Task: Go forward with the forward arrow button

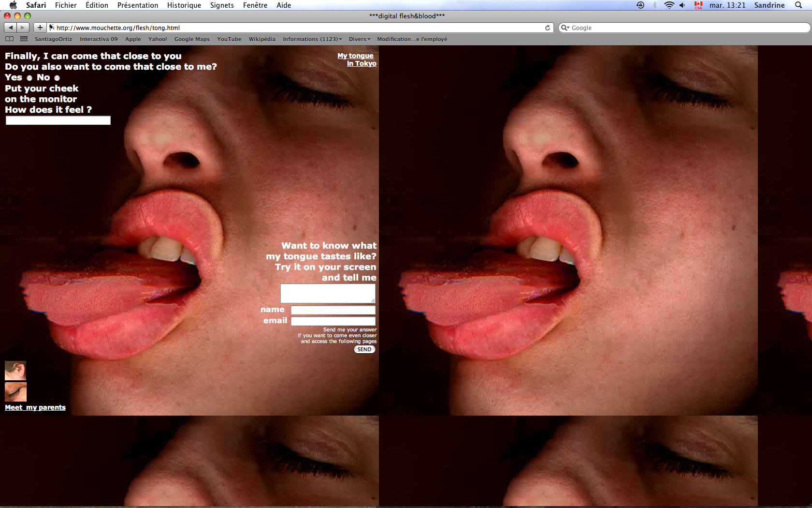Action: point(23,28)
